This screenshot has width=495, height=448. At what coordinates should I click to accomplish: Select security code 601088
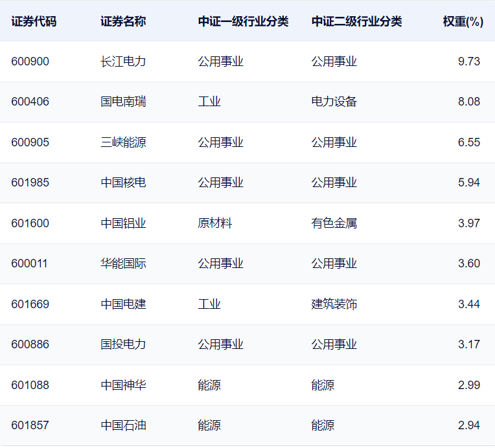[30, 385]
